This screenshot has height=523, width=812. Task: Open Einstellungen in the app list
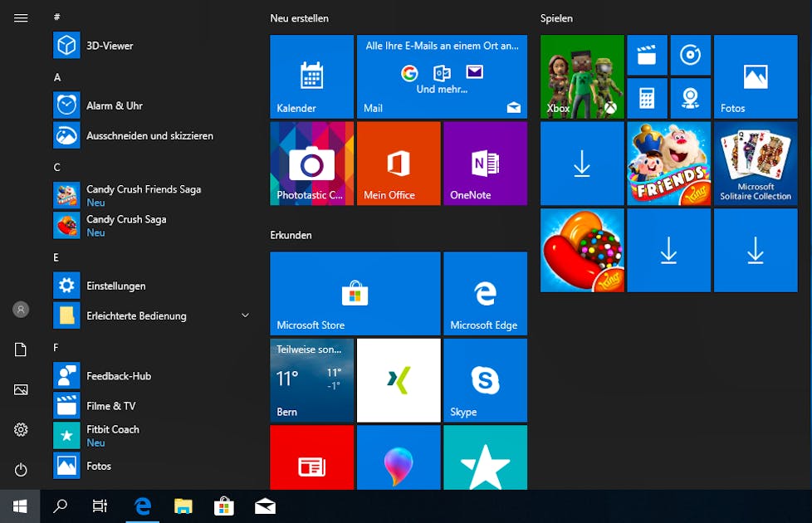152,286
